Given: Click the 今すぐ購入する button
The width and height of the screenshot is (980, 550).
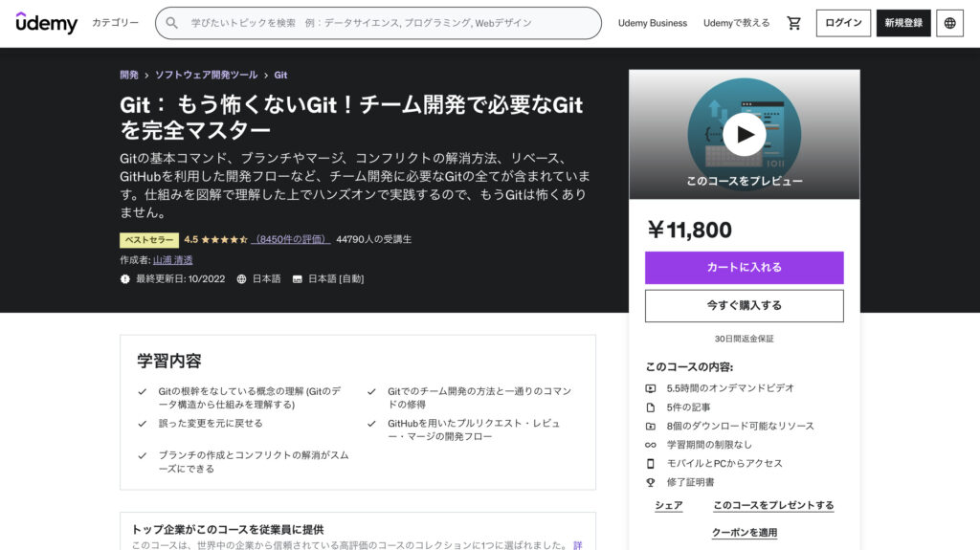Looking at the screenshot, I should coord(744,306).
